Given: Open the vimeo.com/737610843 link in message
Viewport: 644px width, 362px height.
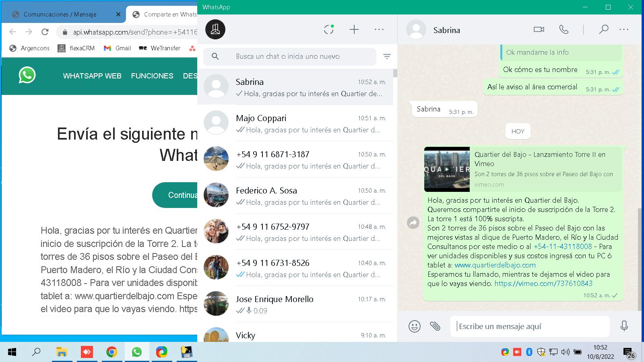Looking at the screenshot, I should [x=543, y=284].
